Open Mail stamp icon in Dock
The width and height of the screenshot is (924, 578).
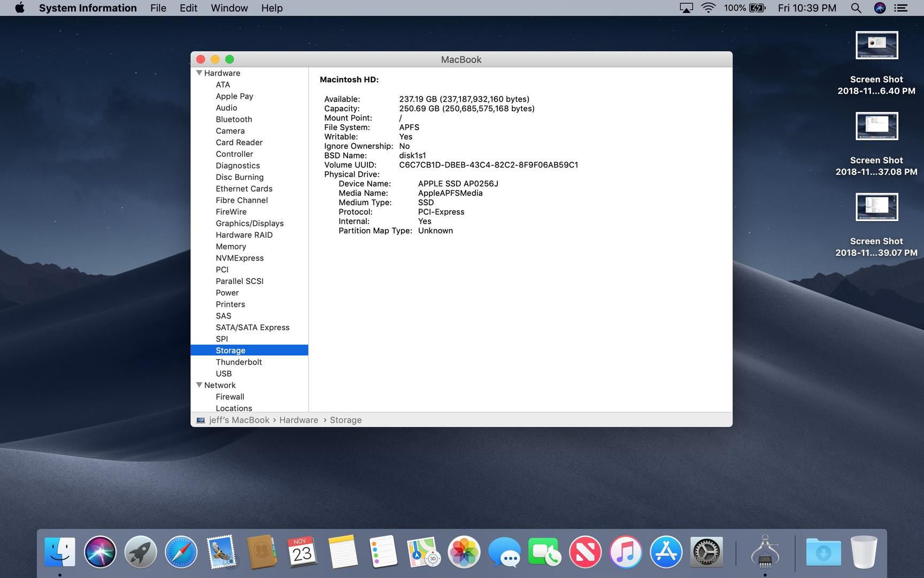(x=221, y=551)
